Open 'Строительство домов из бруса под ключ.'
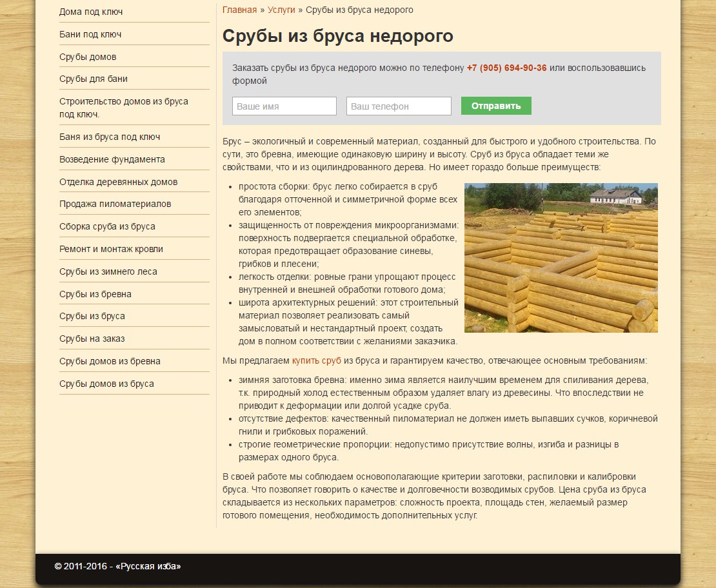The width and height of the screenshot is (716, 588). point(124,108)
